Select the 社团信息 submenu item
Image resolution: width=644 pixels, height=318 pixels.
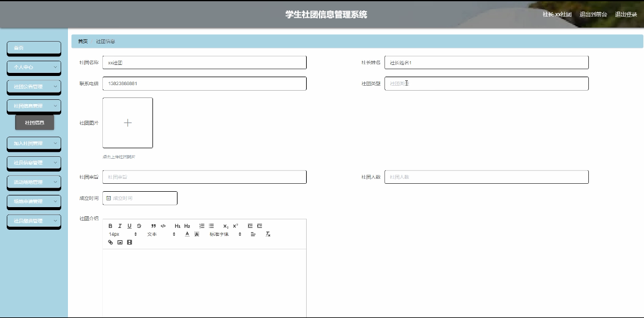(x=34, y=123)
